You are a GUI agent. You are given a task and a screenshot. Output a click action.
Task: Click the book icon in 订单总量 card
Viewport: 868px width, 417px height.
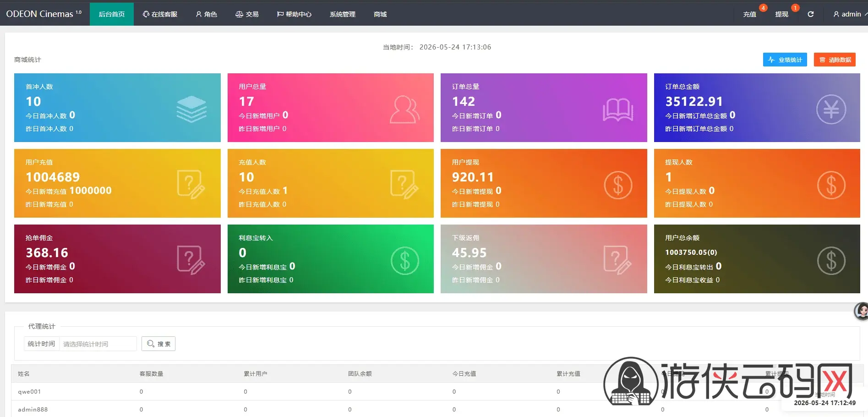(x=618, y=110)
